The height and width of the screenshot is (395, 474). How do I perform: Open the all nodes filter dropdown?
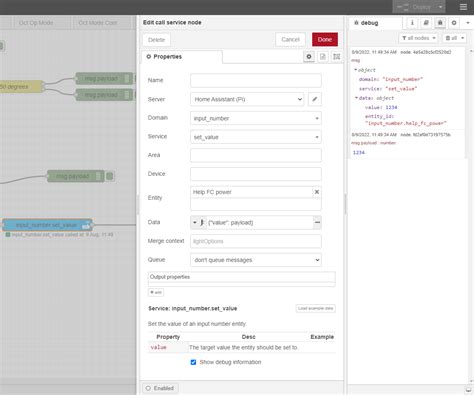tap(418, 38)
